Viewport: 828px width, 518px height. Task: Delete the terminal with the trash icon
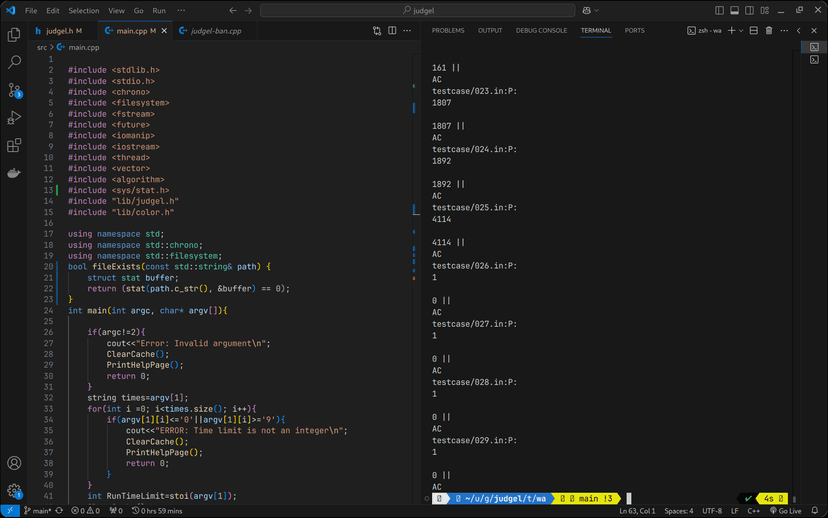[x=769, y=31]
